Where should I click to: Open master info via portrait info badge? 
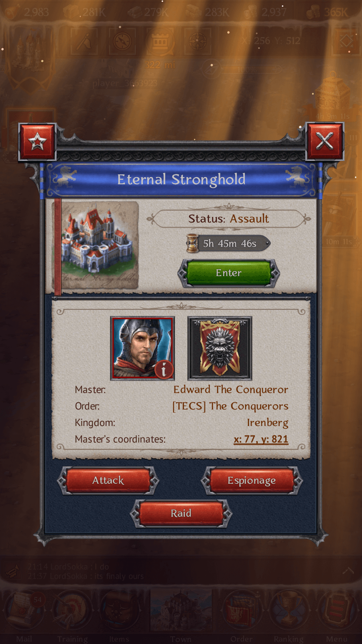[x=163, y=369]
